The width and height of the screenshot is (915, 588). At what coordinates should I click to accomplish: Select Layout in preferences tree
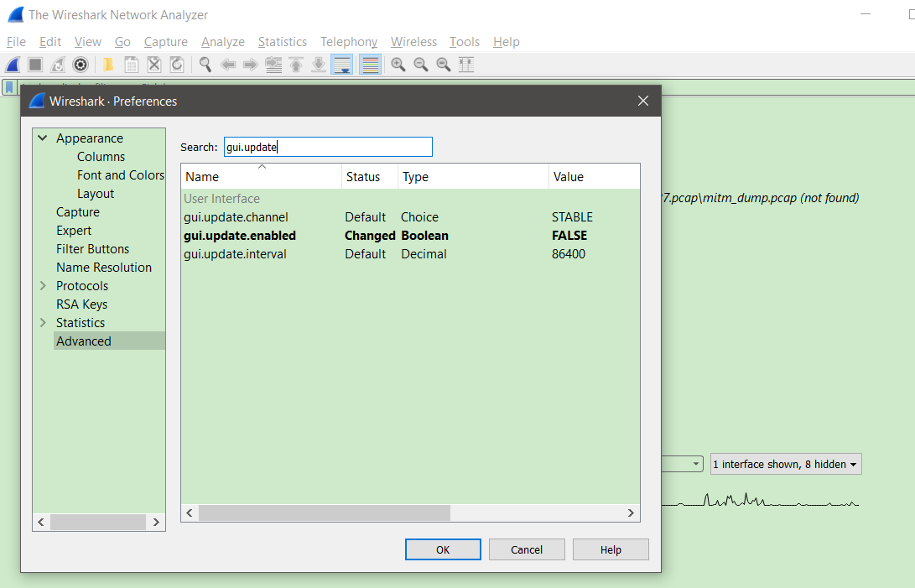(96, 193)
